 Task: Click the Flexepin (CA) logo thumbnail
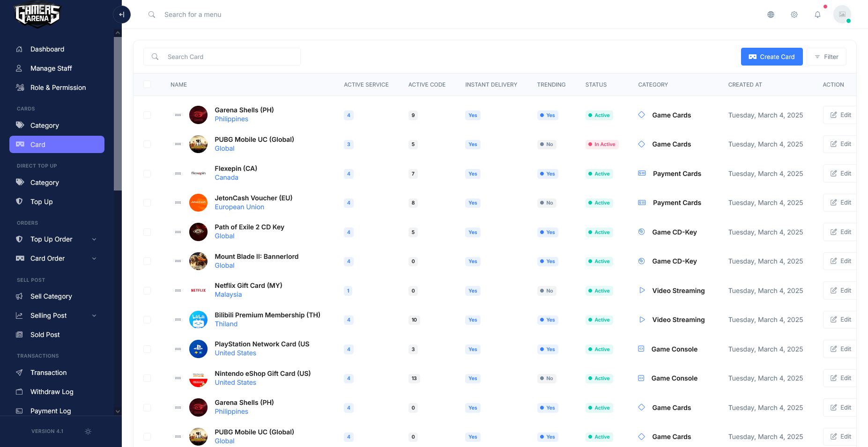pos(198,173)
